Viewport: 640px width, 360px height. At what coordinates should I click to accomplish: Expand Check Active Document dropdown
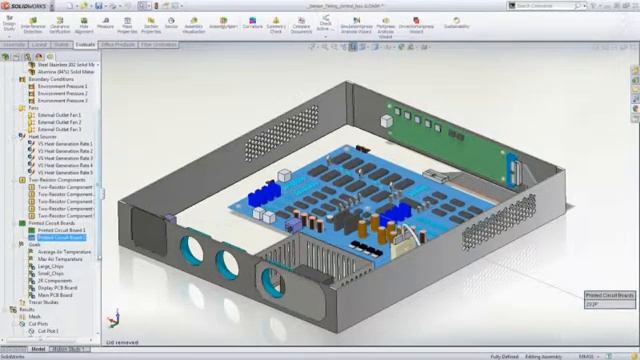coord(326,37)
